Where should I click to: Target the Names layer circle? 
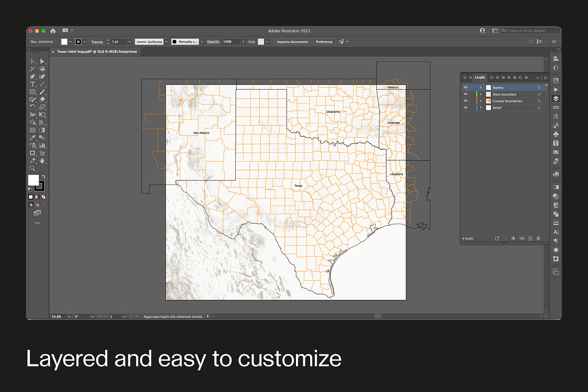pyautogui.click(x=539, y=88)
